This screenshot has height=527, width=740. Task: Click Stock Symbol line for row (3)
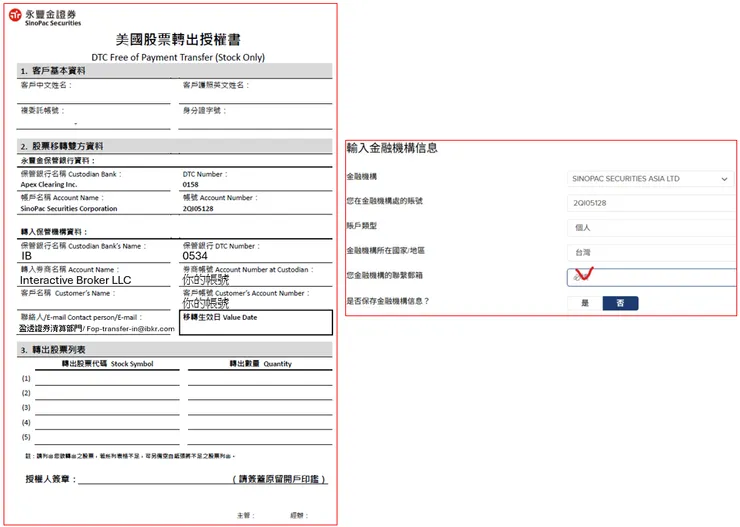107,409
